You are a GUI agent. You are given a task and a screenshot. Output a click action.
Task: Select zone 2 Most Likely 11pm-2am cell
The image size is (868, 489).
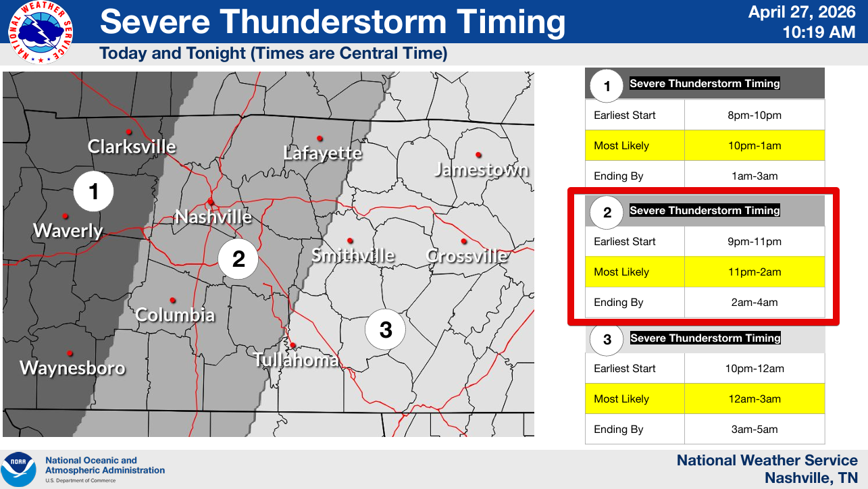coord(755,272)
